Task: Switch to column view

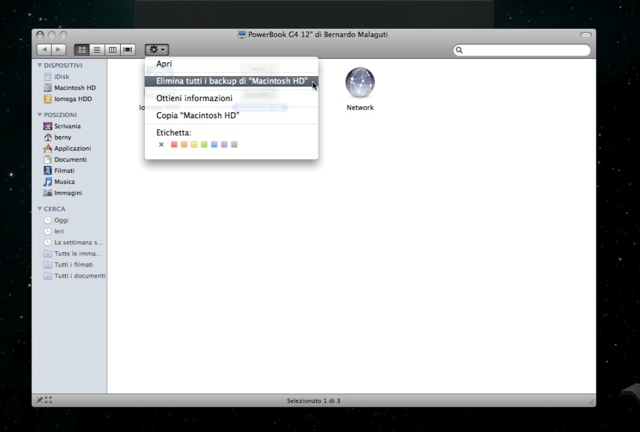Action: click(112, 49)
